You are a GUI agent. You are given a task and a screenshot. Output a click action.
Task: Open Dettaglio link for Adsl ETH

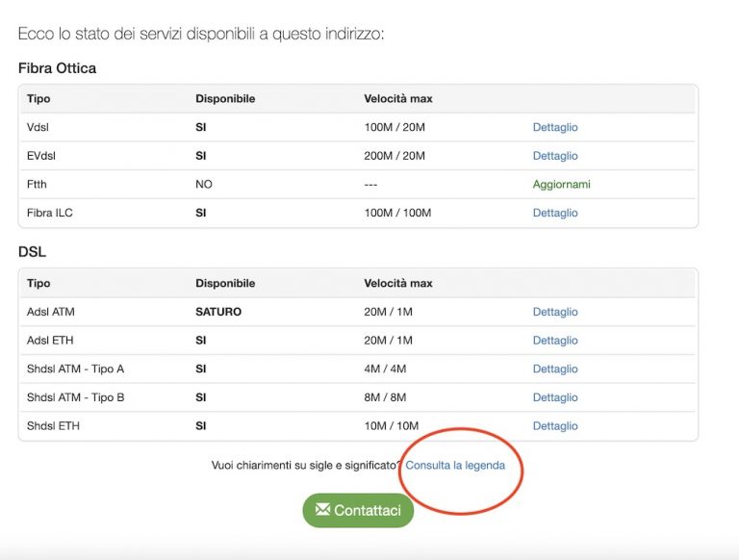[555, 341]
